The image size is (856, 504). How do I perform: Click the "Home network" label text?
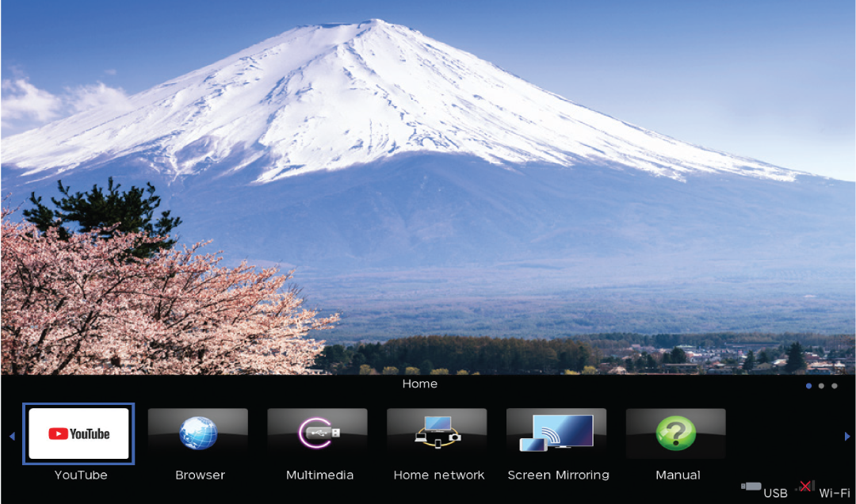(439, 475)
